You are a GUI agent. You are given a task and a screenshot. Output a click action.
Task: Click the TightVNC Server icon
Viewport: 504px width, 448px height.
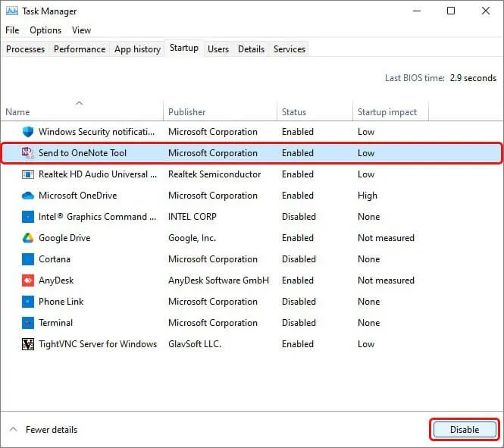click(x=28, y=344)
